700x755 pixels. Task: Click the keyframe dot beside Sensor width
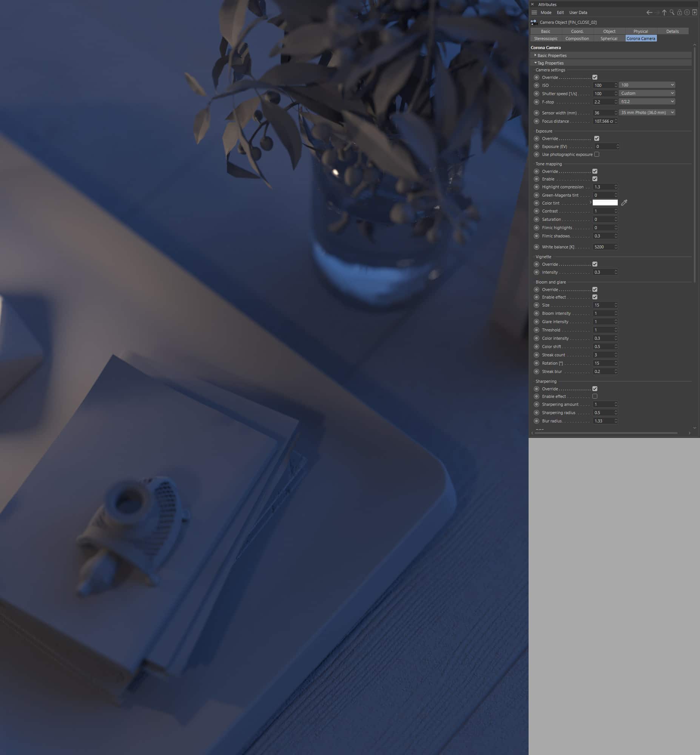click(x=537, y=113)
